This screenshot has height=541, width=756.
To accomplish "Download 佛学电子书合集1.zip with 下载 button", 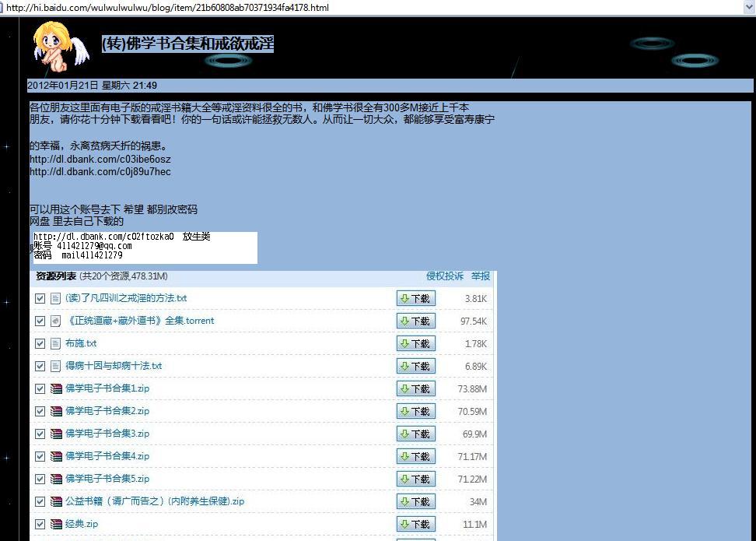I will point(416,388).
